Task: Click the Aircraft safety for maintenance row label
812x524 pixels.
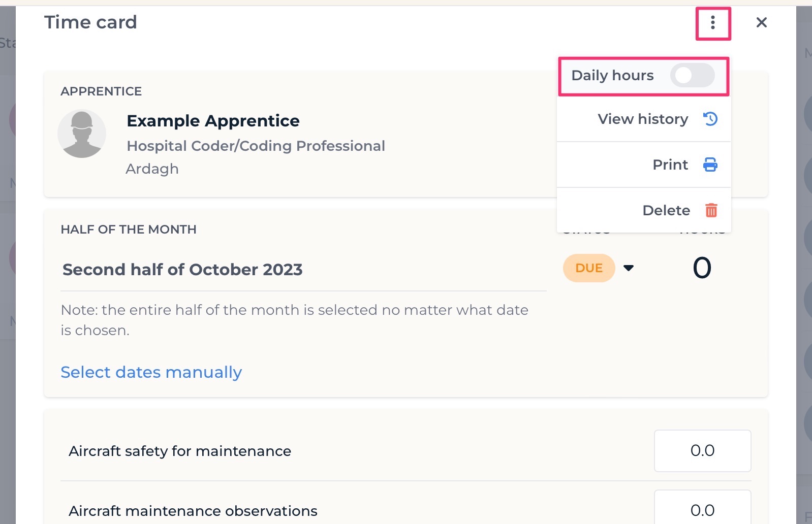Action: tap(180, 451)
